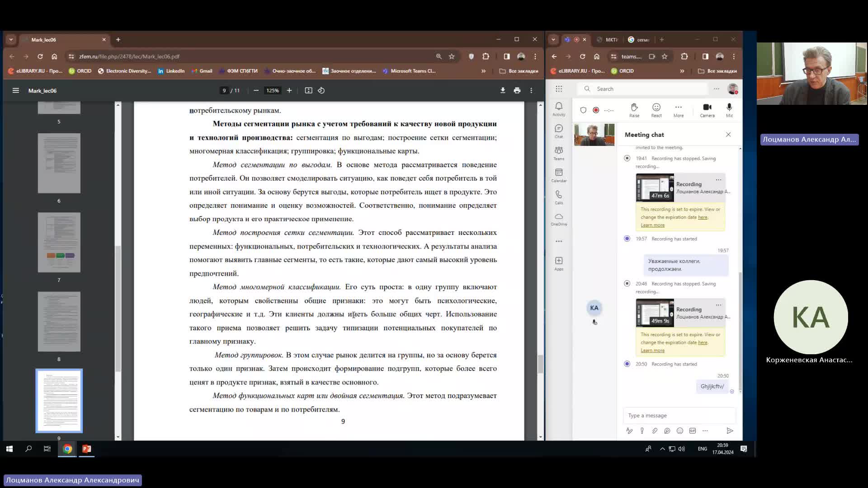Open a new tab in left browser

coord(118,40)
